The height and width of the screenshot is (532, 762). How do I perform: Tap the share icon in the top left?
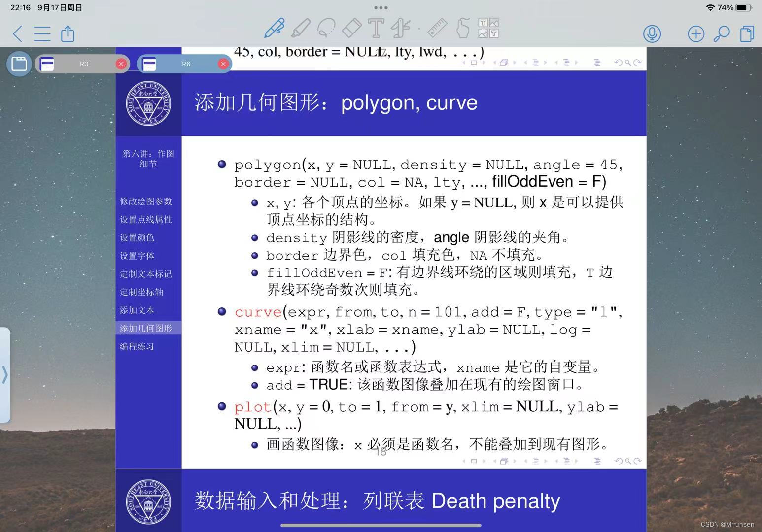click(x=68, y=34)
